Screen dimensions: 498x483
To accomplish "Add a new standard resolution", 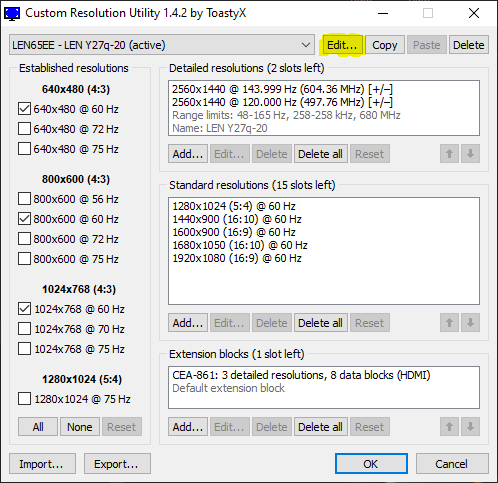I will tap(188, 322).
